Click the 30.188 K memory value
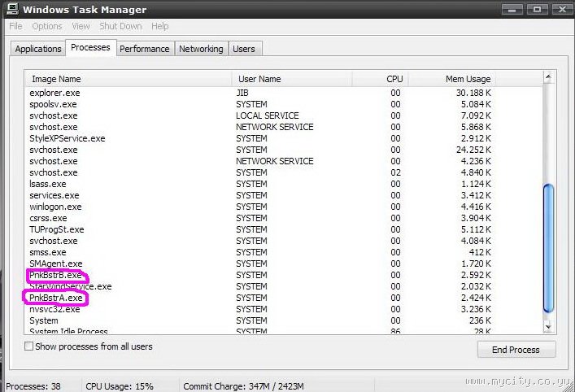The image size is (575, 392). [x=473, y=93]
